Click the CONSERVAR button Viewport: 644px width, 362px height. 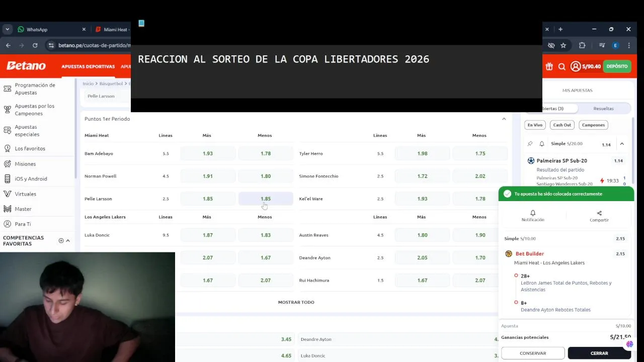click(533, 353)
